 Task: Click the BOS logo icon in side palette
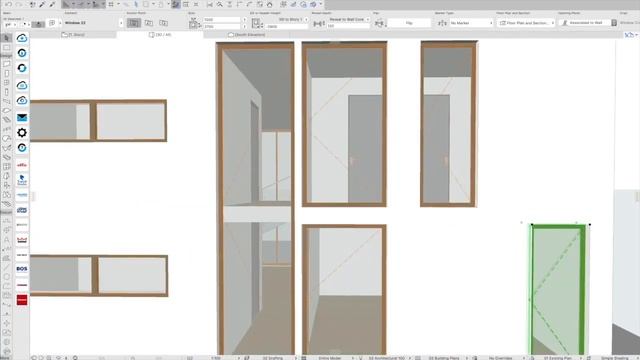click(22, 269)
